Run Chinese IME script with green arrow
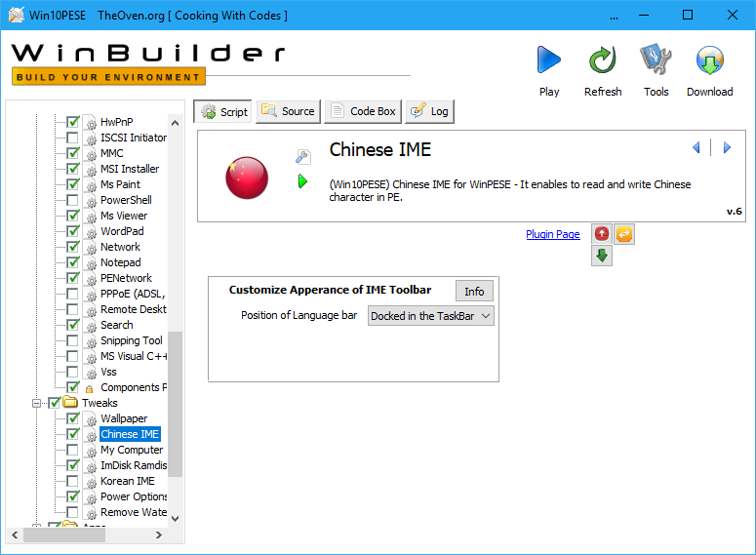 coord(302,181)
